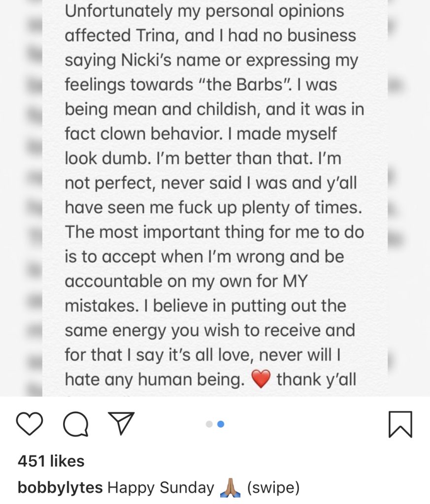
Task: Tap the "Happy Sunday" caption text
Action: (161, 488)
